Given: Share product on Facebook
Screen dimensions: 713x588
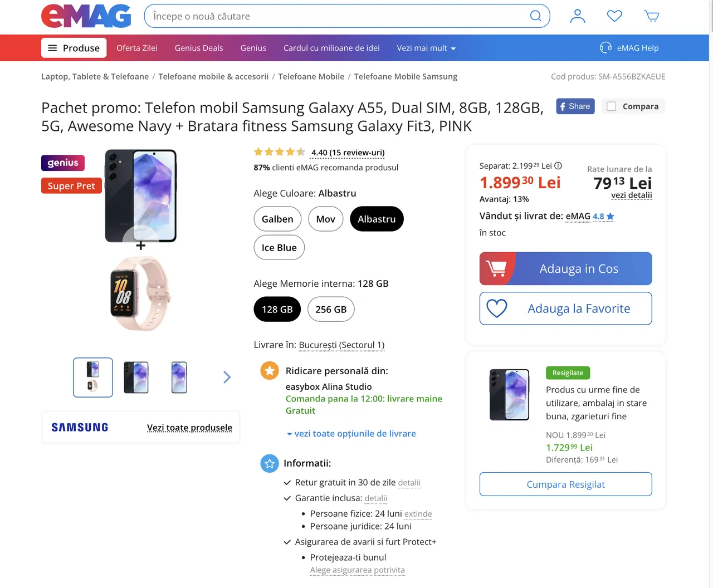Looking at the screenshot, I should pyautogui.click(x=575, y=106).
